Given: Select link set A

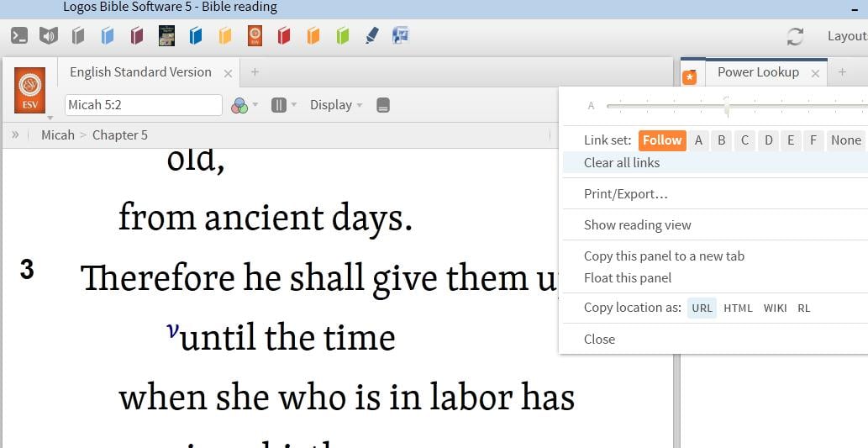Looking at the screenshot, I should tap(698, 140).
